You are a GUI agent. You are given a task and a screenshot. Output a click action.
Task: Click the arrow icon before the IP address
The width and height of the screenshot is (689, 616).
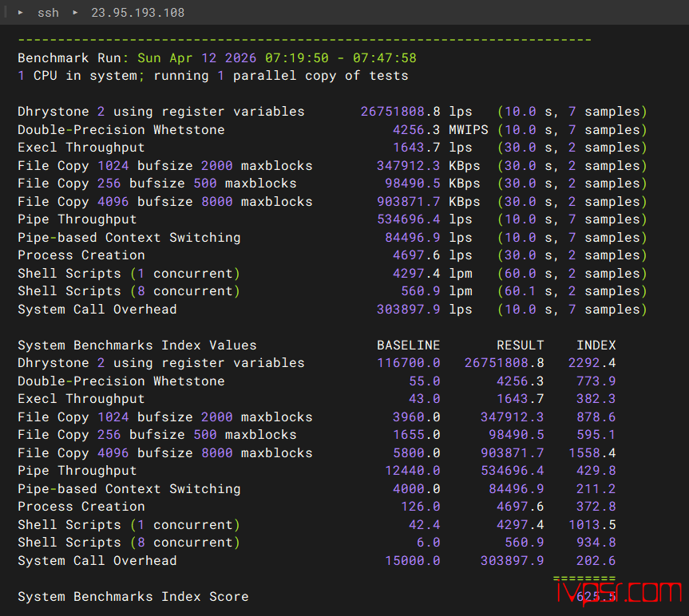76,13
